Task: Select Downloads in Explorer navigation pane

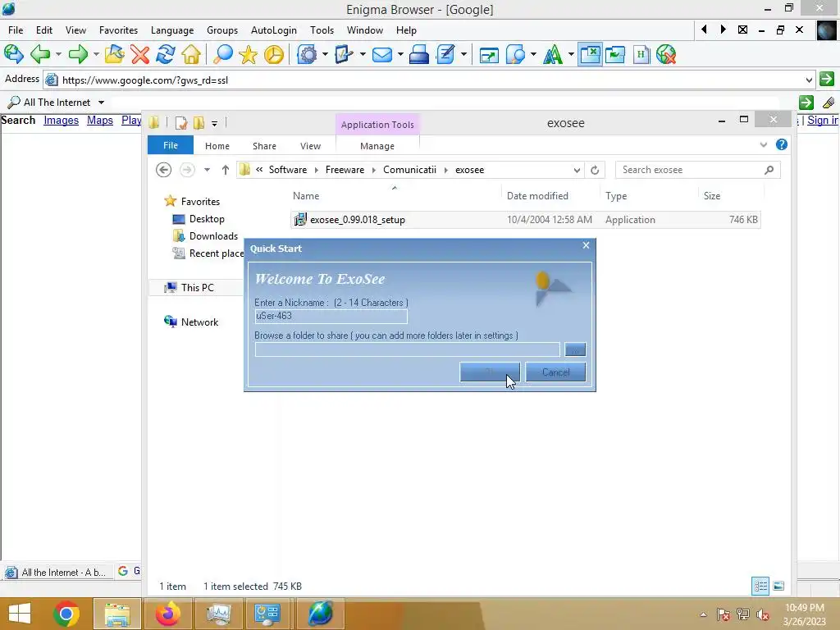Action: (x=213, y=235)
